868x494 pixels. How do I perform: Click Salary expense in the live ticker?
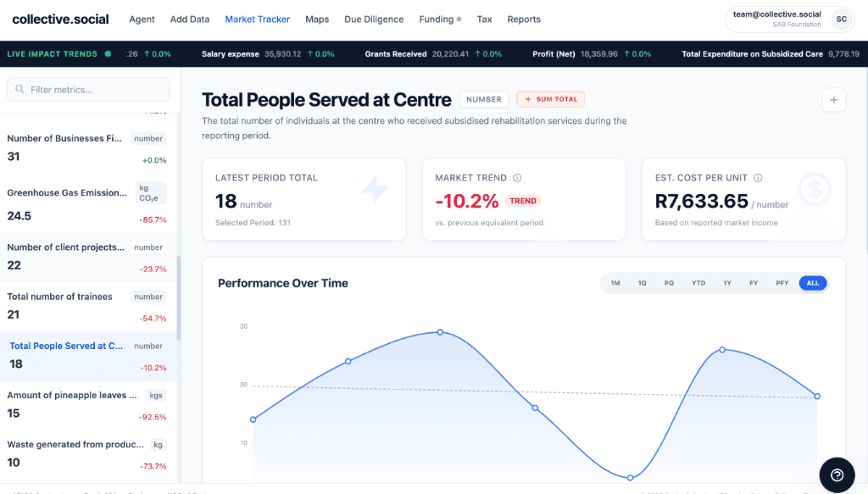pos(268,53)
